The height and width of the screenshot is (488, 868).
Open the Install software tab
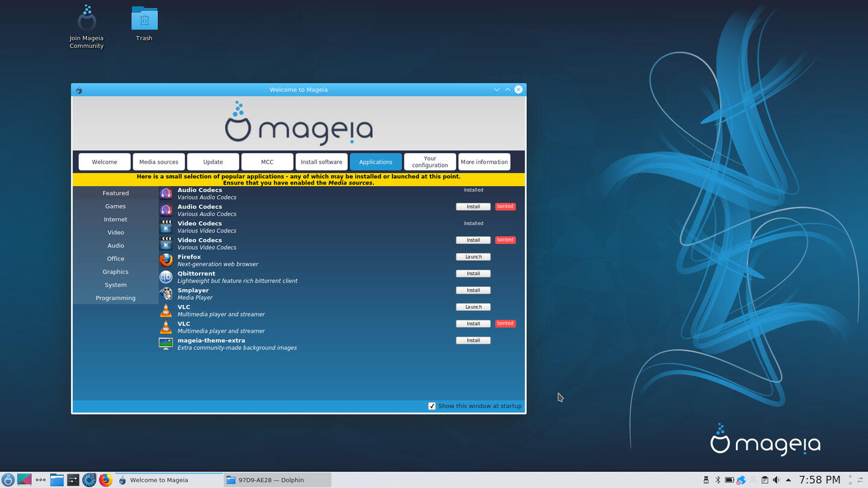click(321, 162)
